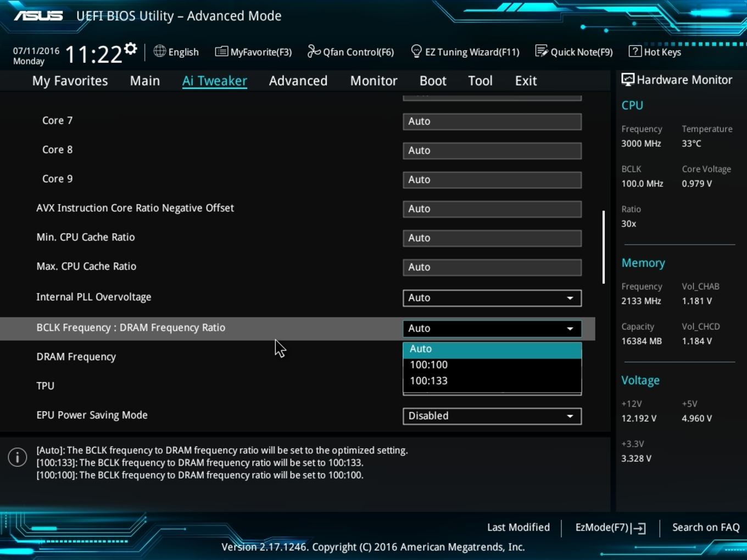Click Core Voltage value 0.979 V
This screenshot has height=560, width=747.
tap(696, 183)
